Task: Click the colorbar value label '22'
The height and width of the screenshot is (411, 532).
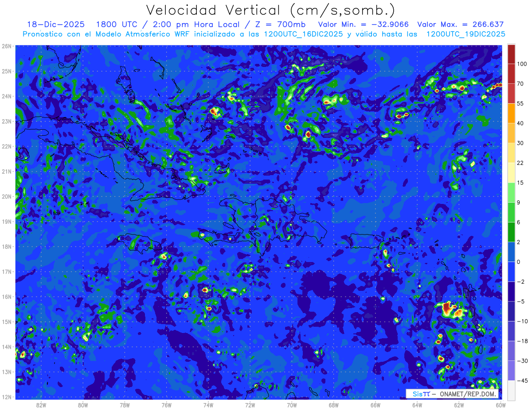Action: [x=520, y=163]
